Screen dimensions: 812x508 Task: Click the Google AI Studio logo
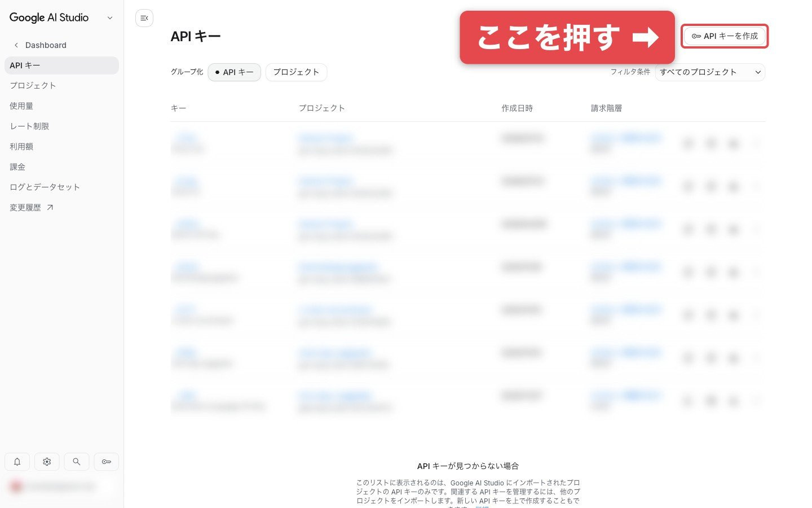coord(49,18)
